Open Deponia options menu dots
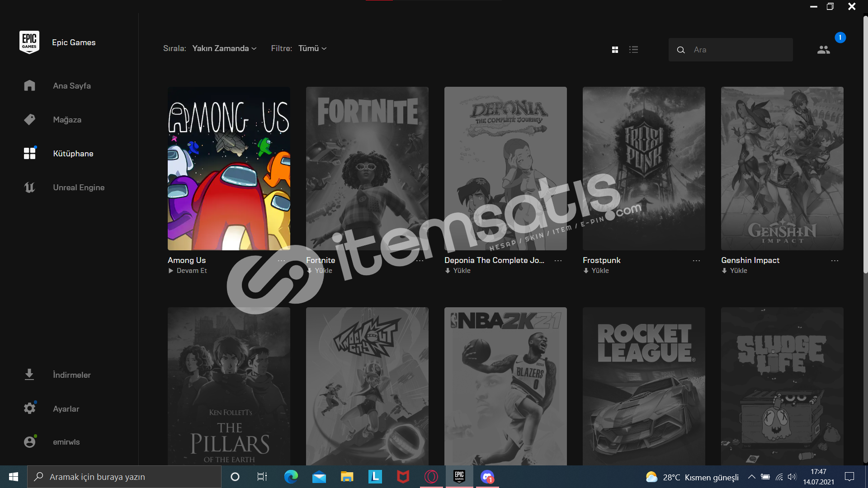 click(558, 261)
